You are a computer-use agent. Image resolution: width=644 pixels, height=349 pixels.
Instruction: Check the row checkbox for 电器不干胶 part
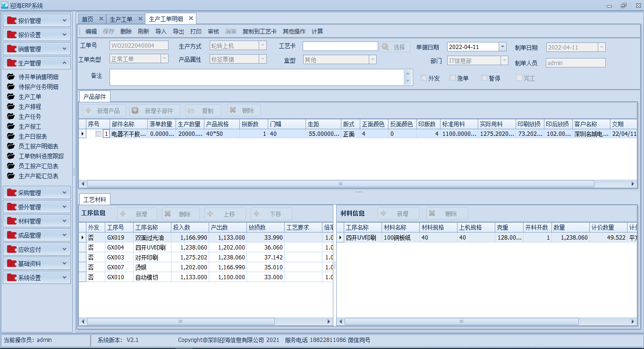point(98,134)
